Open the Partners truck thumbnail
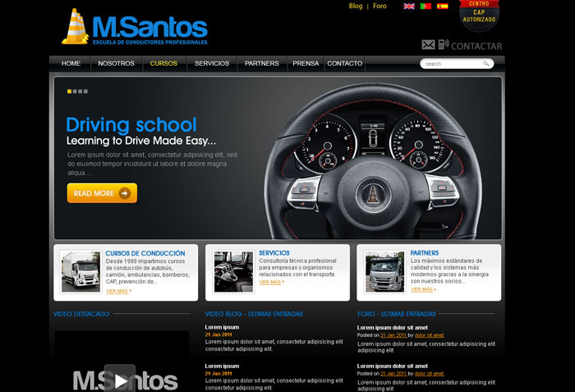575x392 pixels. (384, 272)
